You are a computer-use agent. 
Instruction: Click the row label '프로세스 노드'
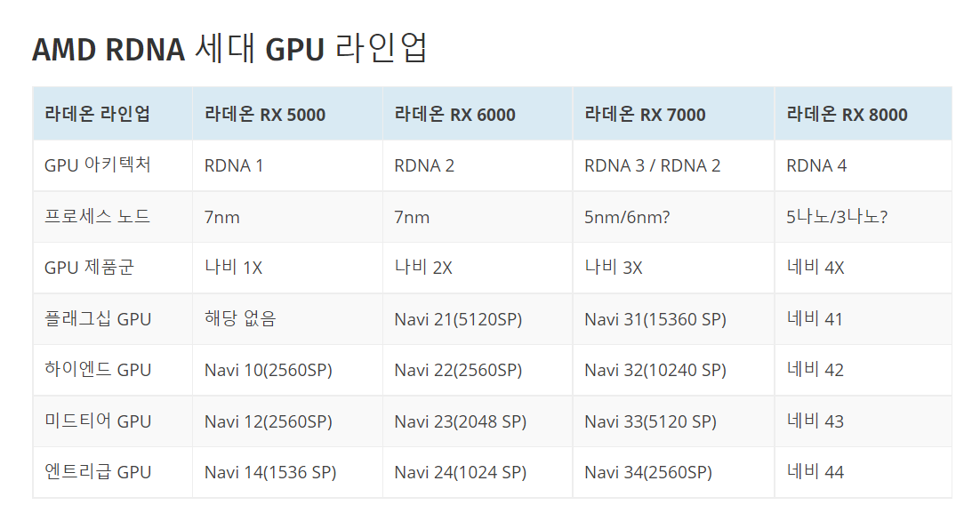pyautogui.click(x=113, y=217)
